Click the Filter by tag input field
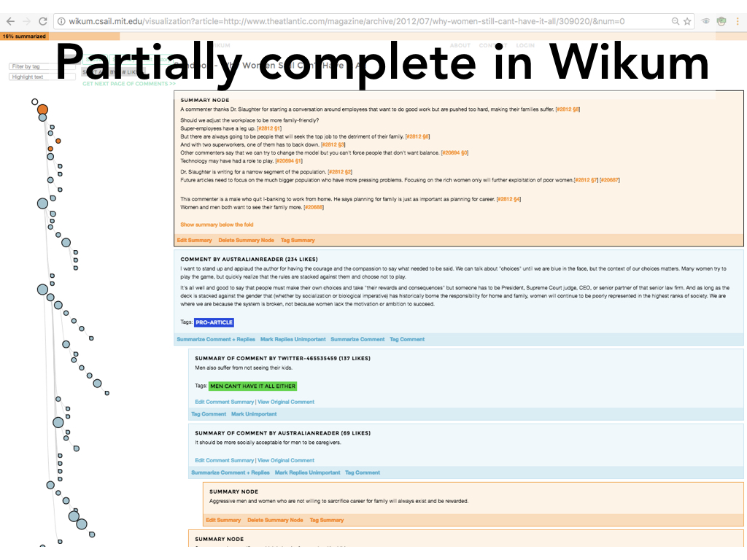 [42, 66]
